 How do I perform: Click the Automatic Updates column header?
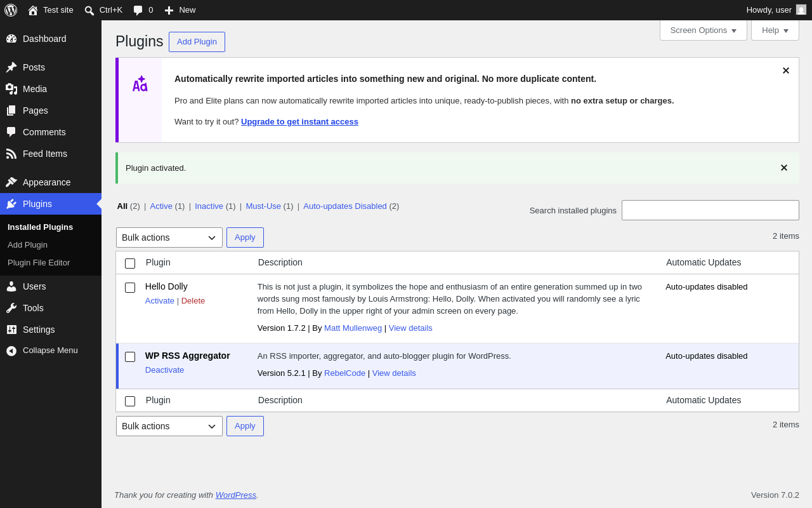(x=704, y=262)
